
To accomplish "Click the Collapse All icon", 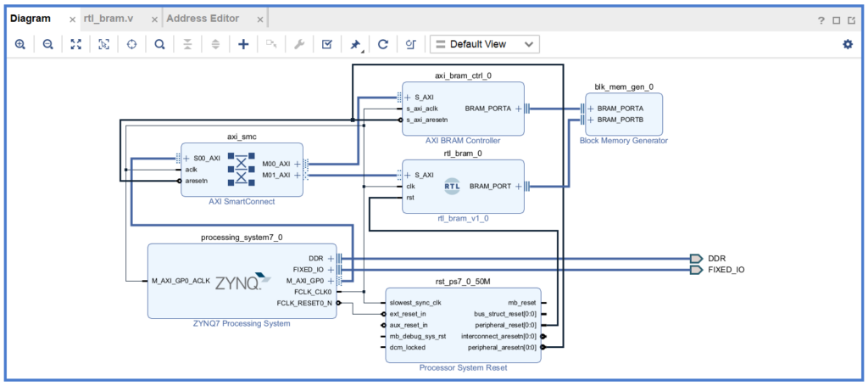I will pyautogui.click(x=187, y=44).
